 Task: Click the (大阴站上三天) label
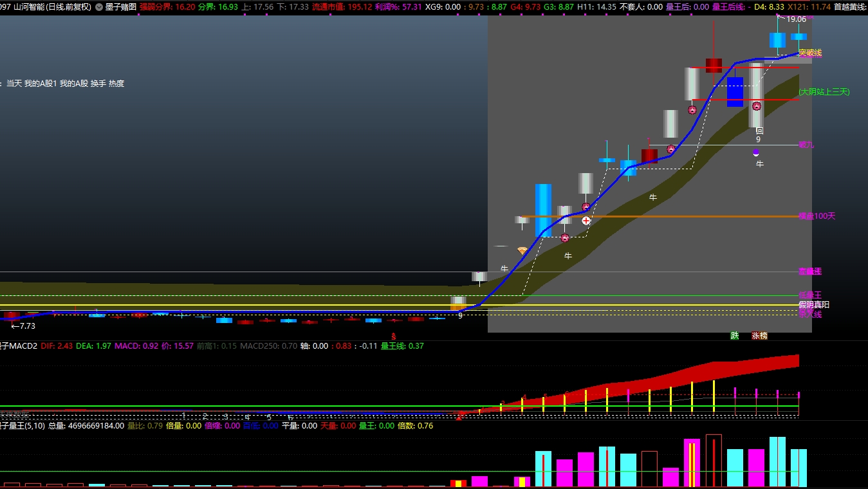(x=824, y=92)
